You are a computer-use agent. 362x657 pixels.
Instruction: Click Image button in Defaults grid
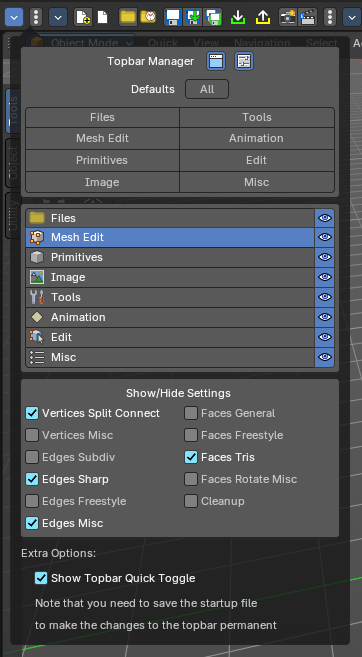[102, 182]
